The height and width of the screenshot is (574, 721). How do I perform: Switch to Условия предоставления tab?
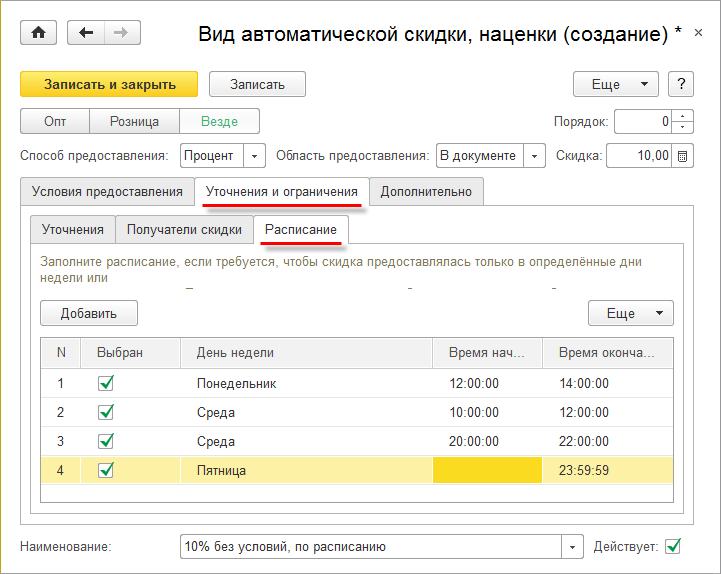107,191
